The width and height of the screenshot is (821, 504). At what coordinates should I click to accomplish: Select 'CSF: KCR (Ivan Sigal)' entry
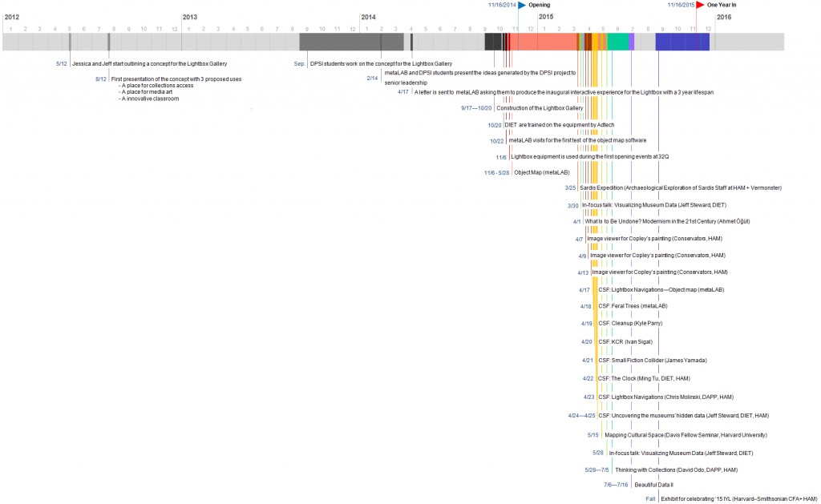625,342
